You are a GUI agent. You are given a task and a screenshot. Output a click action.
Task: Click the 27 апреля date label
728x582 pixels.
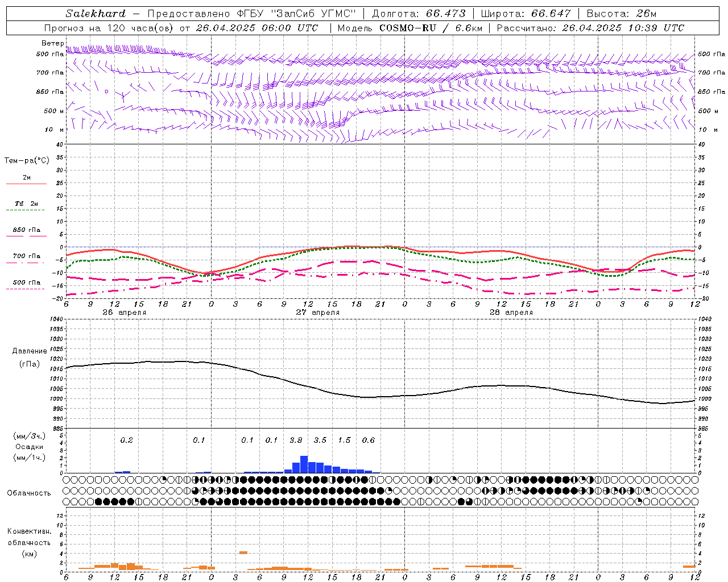(x=317, y=313)
